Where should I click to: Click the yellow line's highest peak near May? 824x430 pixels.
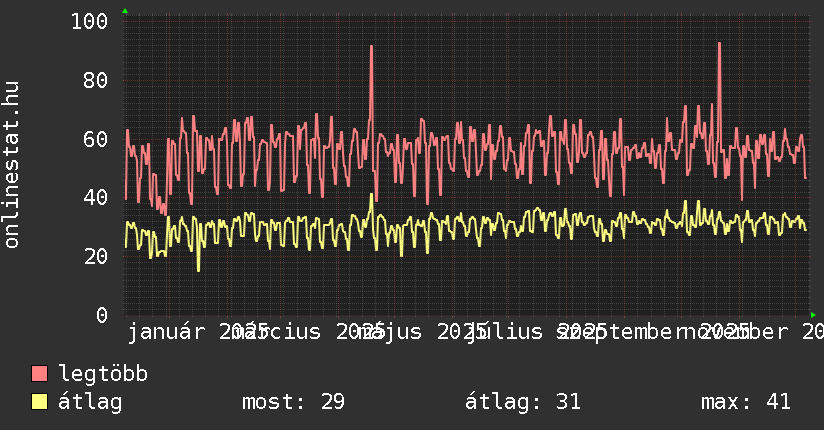pyautogui.click(x=372, y=195)
